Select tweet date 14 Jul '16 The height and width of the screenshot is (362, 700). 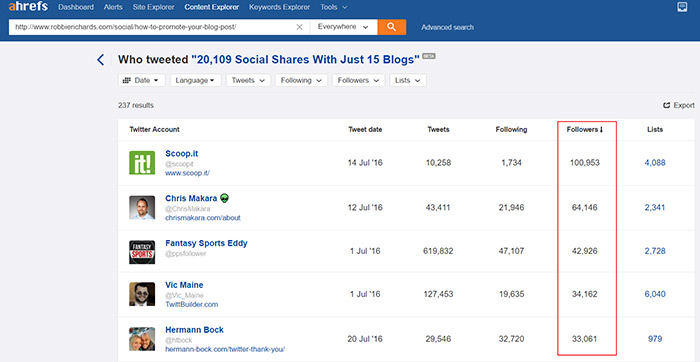click(365, 163)
